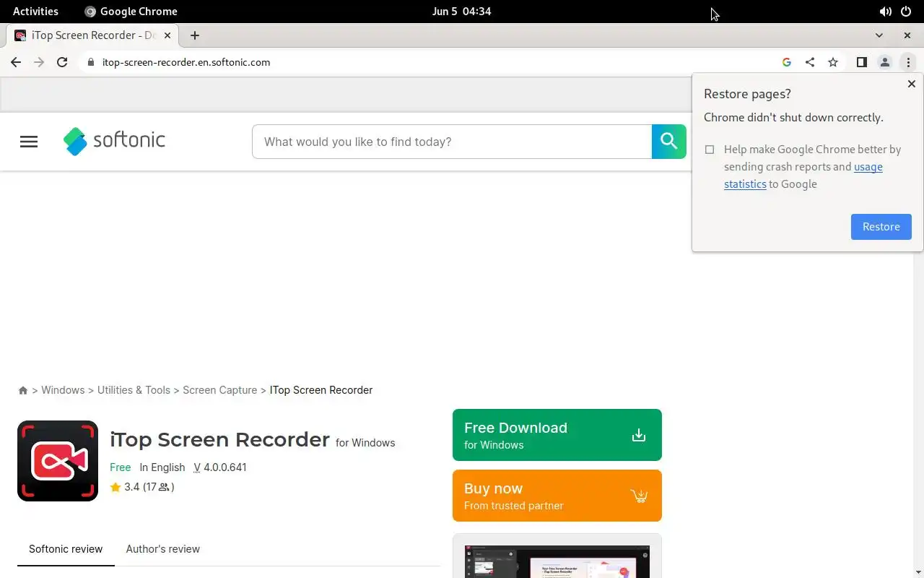Bookmark this tab with the star icon

point(833,62)
